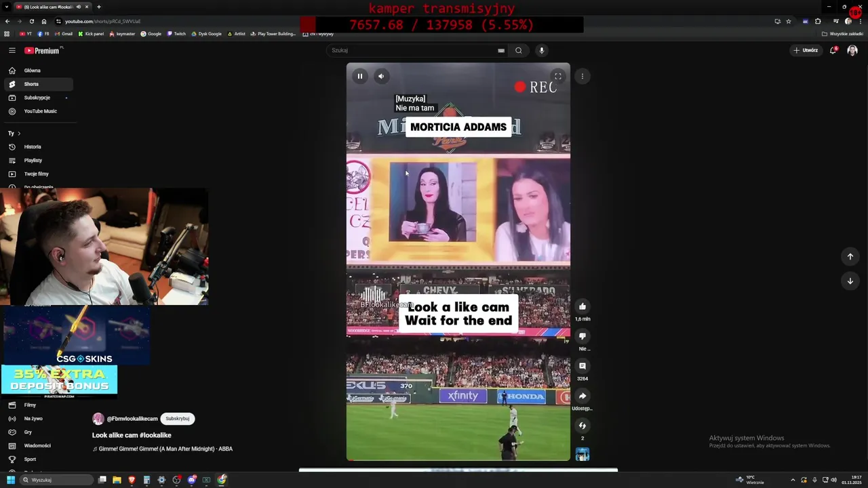Open the YouTube hamburger guide menu
Screen dimensions: 868x488
click(12, 50)
